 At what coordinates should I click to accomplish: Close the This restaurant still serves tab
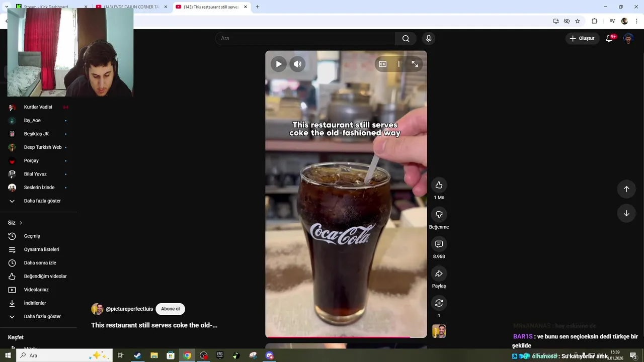[x=246, y=7]
